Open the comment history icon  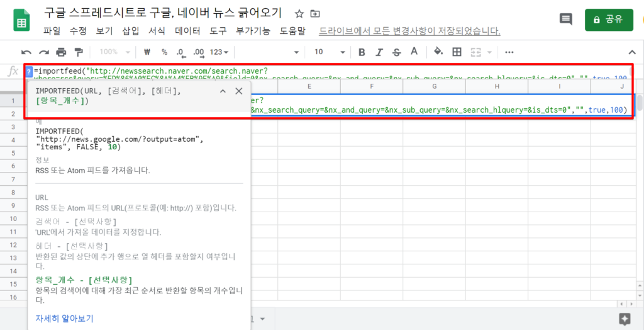566,19
